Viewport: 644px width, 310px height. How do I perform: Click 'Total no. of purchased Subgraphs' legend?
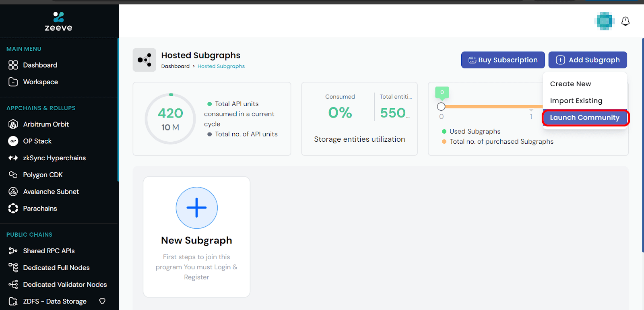coord(498,142)
